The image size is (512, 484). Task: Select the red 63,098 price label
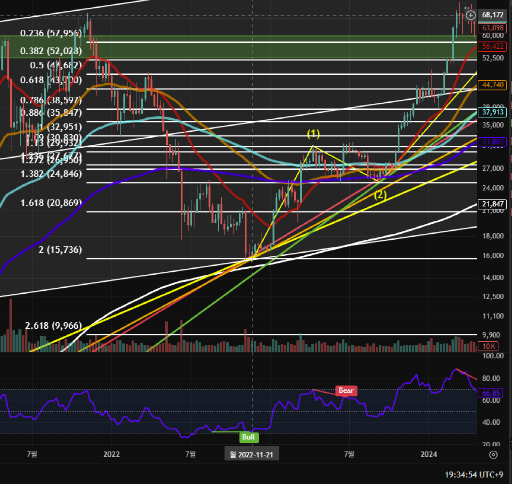(492, 28)
